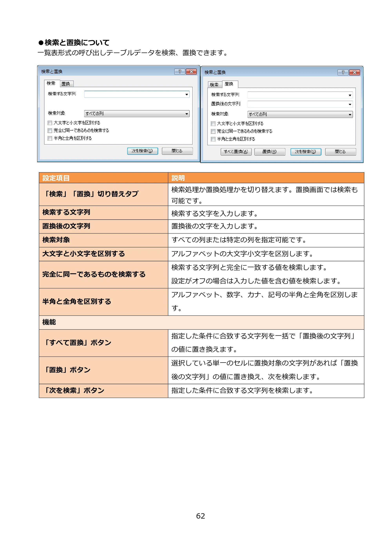
Task: Click すべて置換(A) button
Action: 236,152
